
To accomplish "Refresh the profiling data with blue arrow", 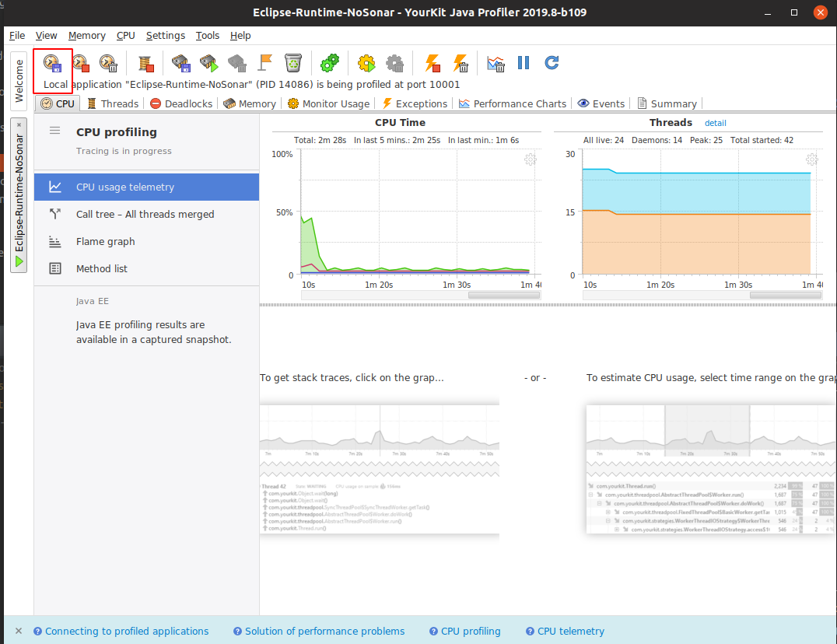I will [x=552, y=63].
